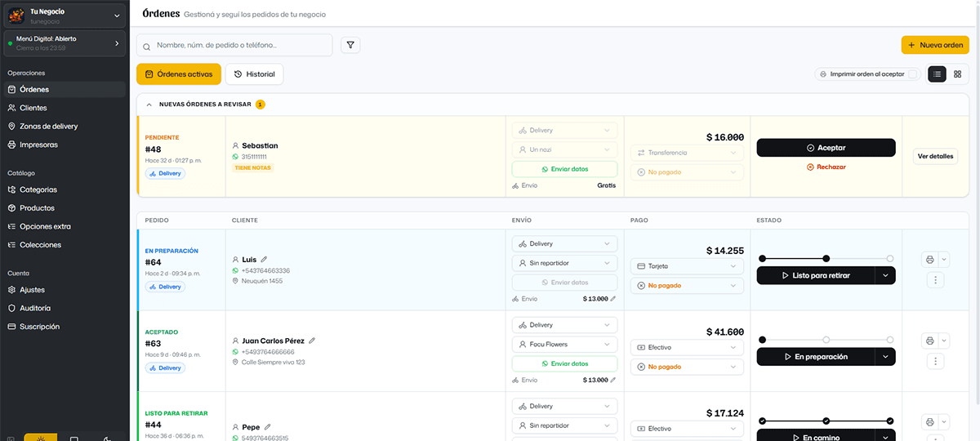980x441 pixels.
Task: Open Efectivo payment dropdown for order #63
Action: [x=687, y=347]
